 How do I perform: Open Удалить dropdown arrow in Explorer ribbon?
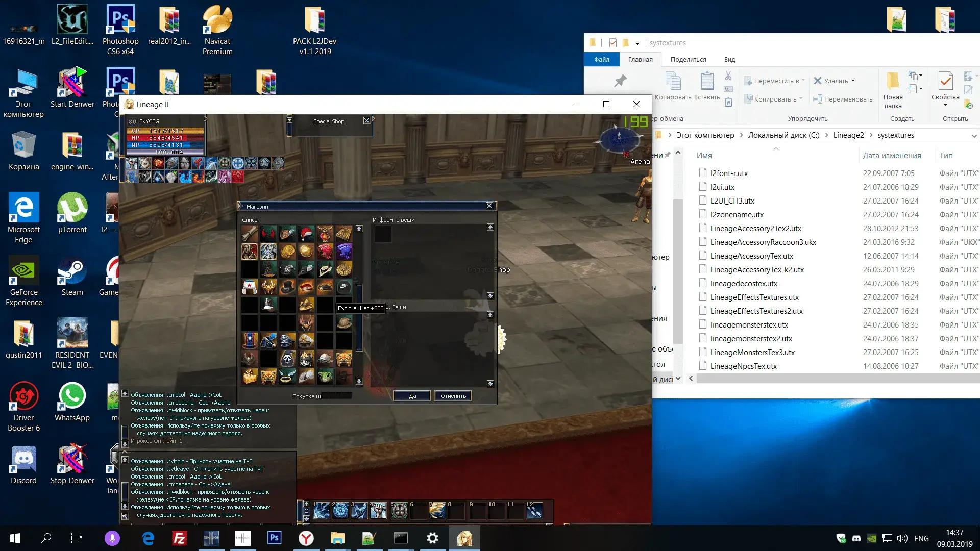853,81
